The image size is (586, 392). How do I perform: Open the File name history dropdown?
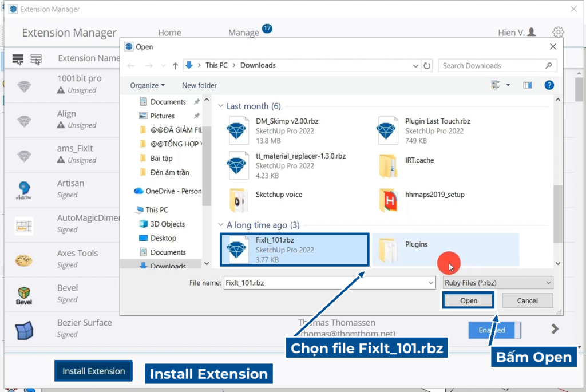431,283
